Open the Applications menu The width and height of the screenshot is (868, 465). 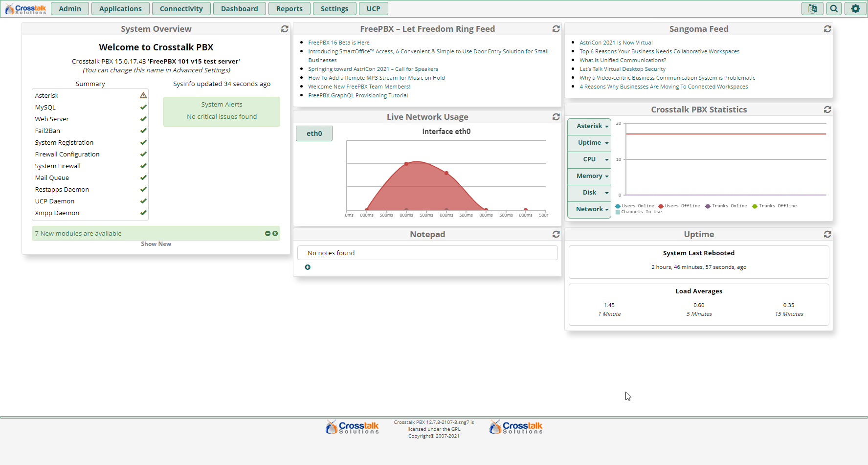(x=120, y=9)
